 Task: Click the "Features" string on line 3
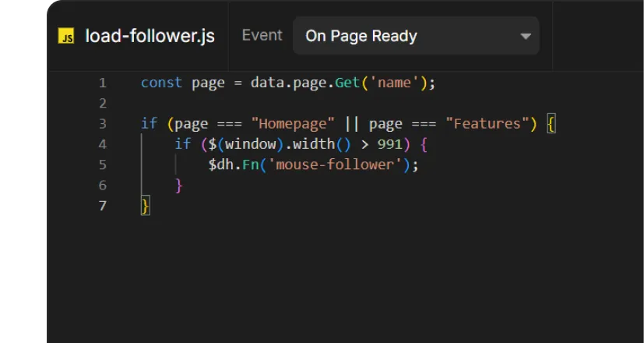click(x=487, y=124)
